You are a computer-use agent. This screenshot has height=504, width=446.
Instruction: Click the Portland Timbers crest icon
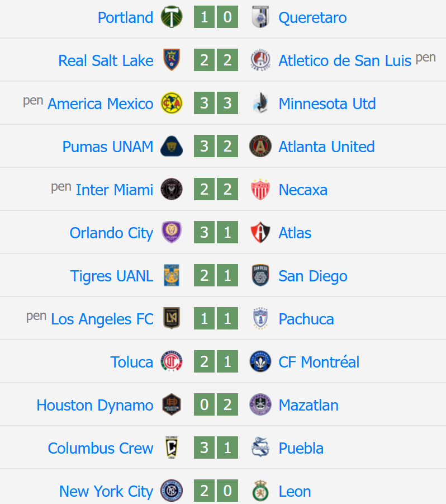click(x=172, y=17)
